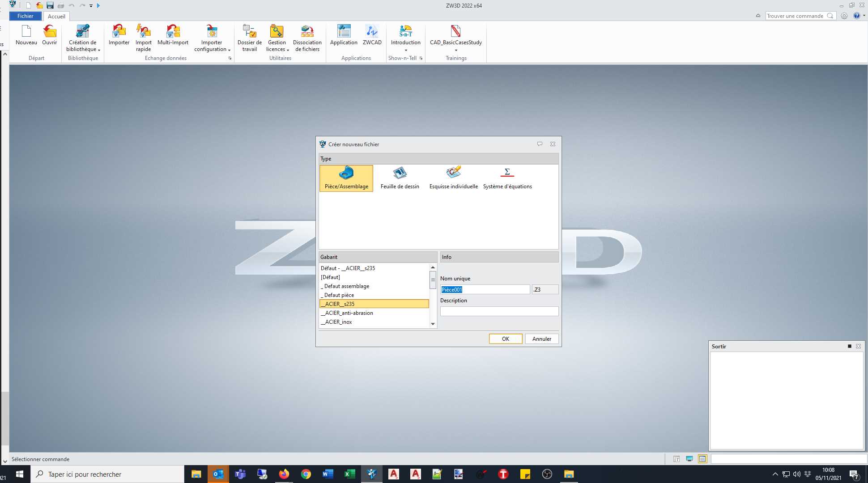Select __ACIER_inox template
868x483 pixels.
374,322
